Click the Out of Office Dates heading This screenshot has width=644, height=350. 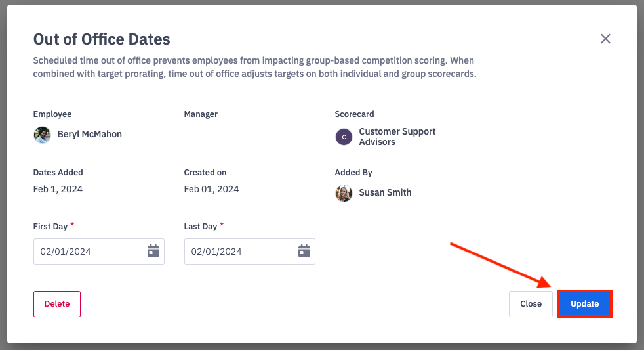tap(102, 39)
